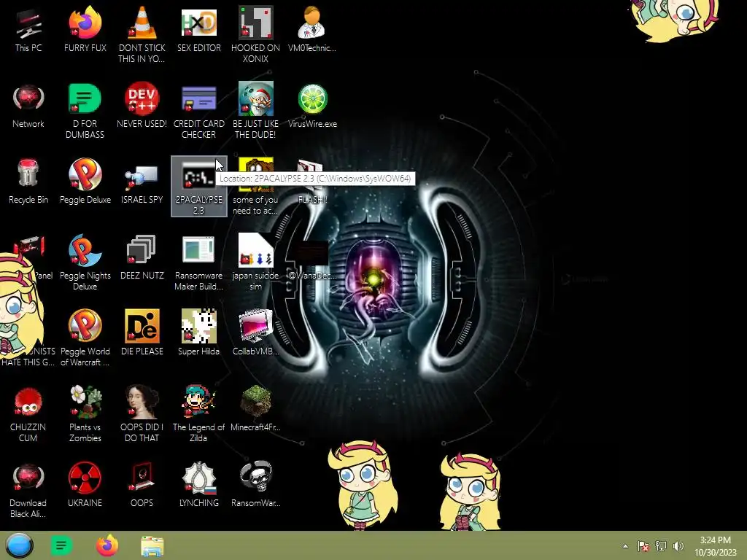The width and height of the screenshot is (747, 560).
Task: Launch the green notes app from taskbar
Action: (61, 545)
